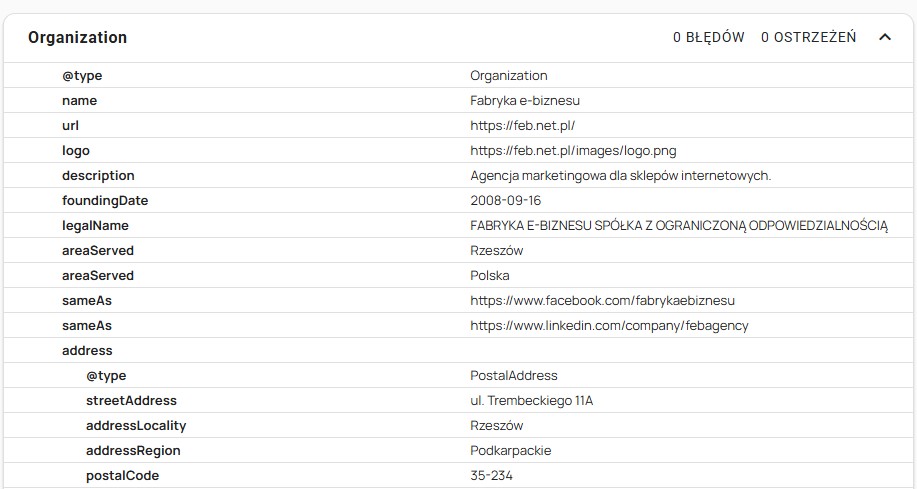The width and height of the screenshot is (917, 489).
Task: Select the name row Fabryka e-biznesu
Action: click(525, 101)
